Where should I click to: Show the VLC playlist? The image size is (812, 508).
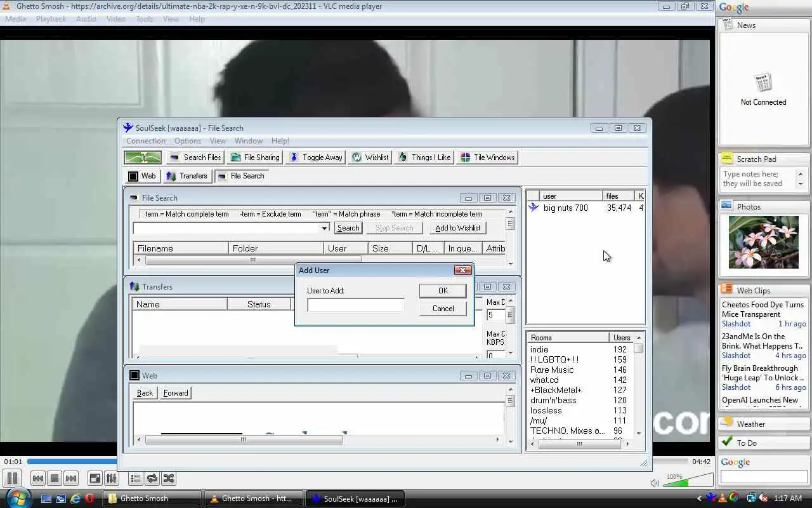coord(136,478)
